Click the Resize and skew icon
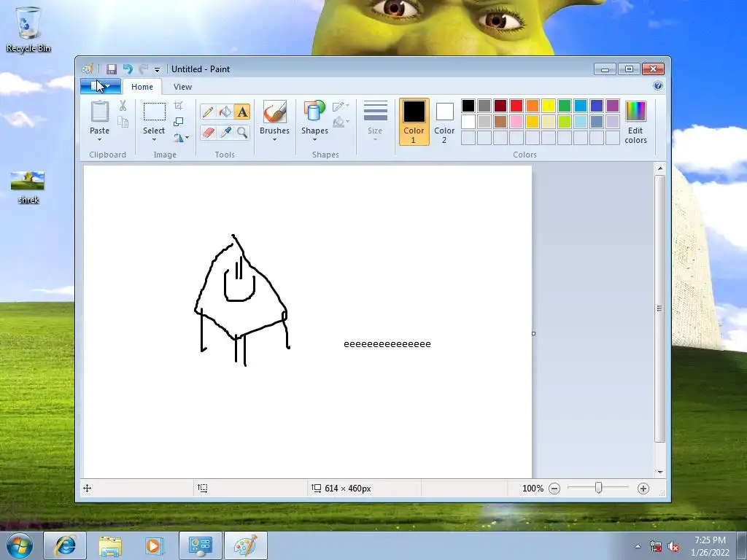 coord(179,122)
